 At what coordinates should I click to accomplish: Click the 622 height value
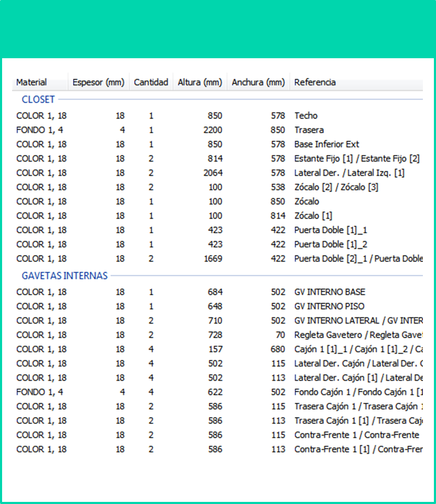pyautogui.click(x=215, y=392)
